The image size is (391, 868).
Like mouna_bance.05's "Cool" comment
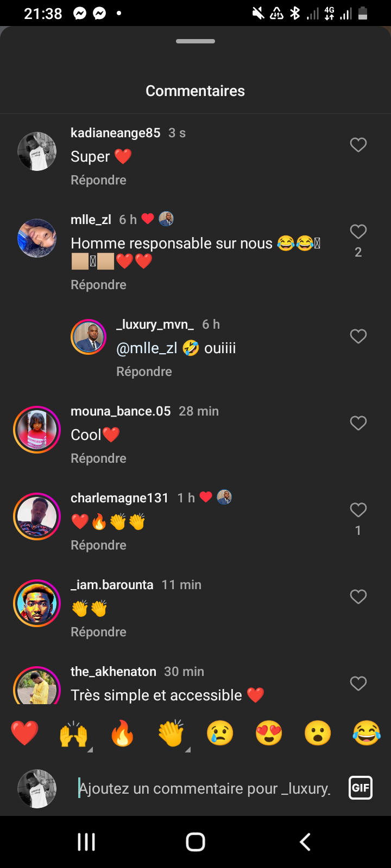(358, 423)
